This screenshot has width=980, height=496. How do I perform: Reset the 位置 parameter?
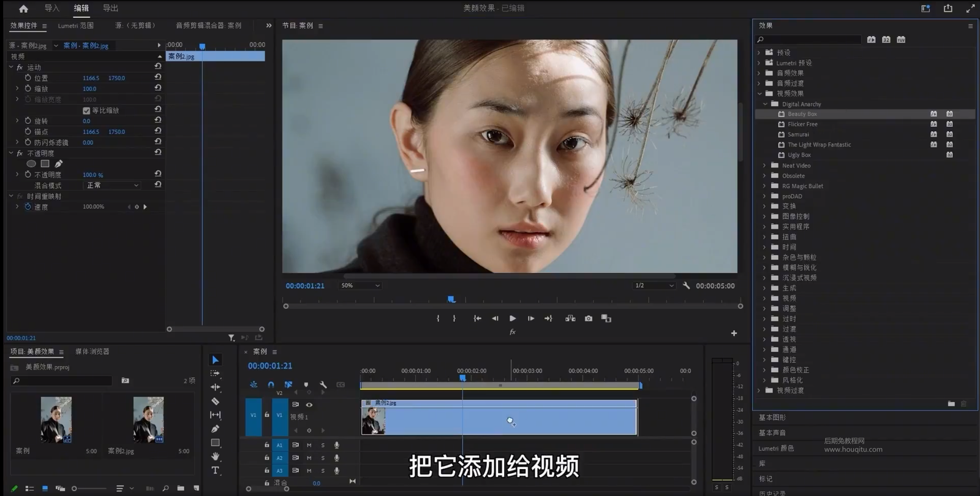157,77
